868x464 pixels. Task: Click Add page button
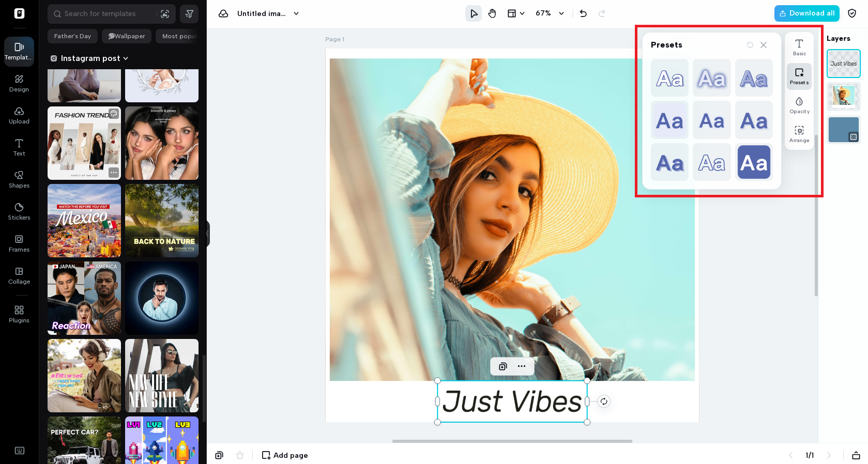285,455
